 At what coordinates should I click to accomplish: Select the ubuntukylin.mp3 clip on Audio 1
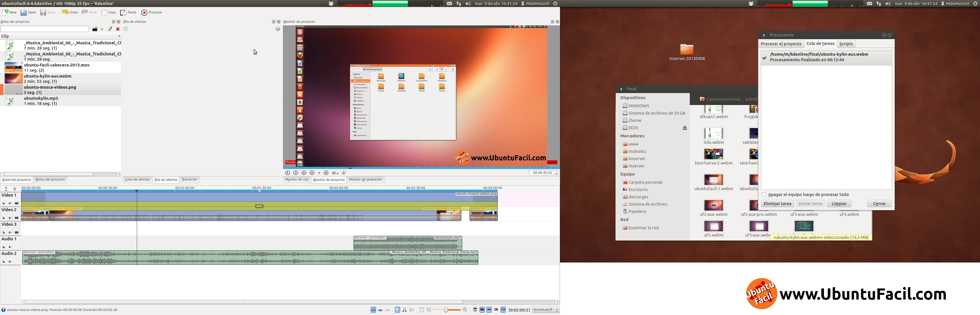408,243
